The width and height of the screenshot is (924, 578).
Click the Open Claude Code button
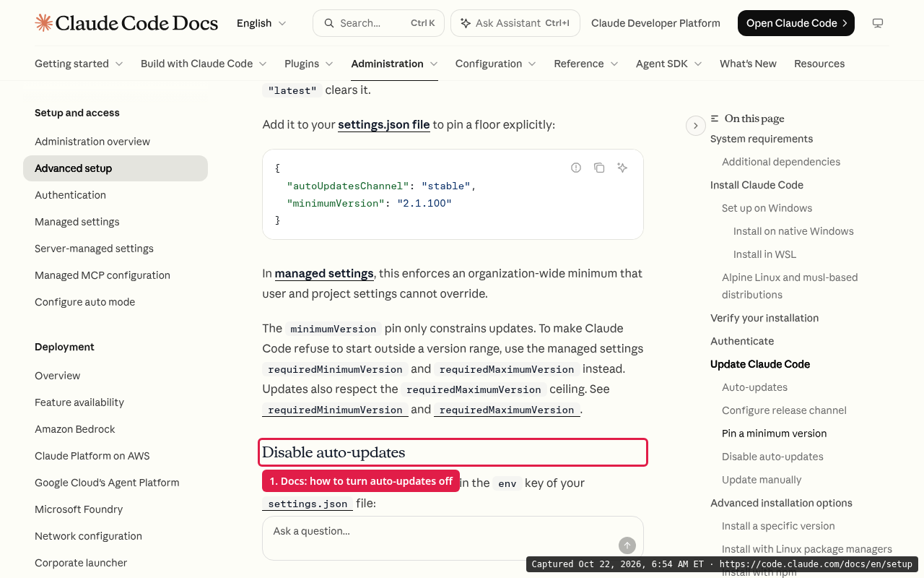796,23
